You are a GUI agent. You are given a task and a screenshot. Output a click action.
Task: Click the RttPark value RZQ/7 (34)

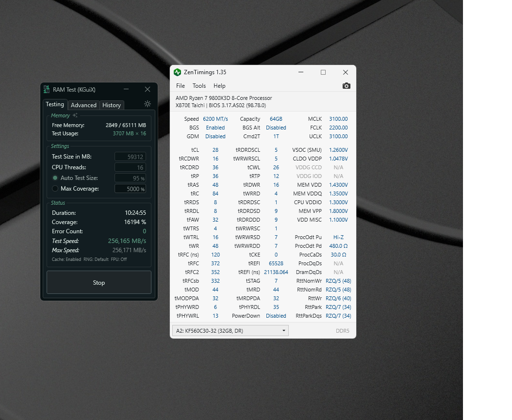[338, 307]
